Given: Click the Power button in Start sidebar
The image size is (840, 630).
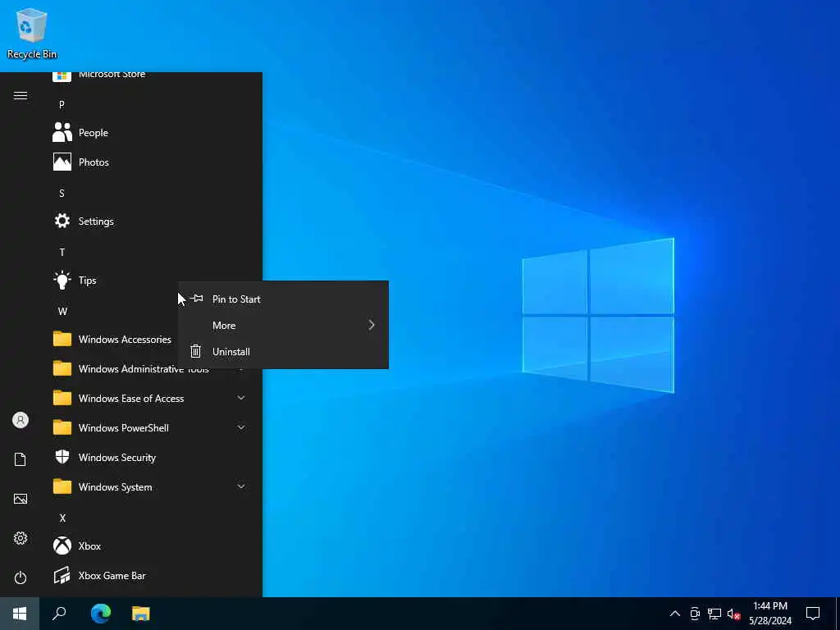Looking at the screenshot, I should (x=21, y=577).
